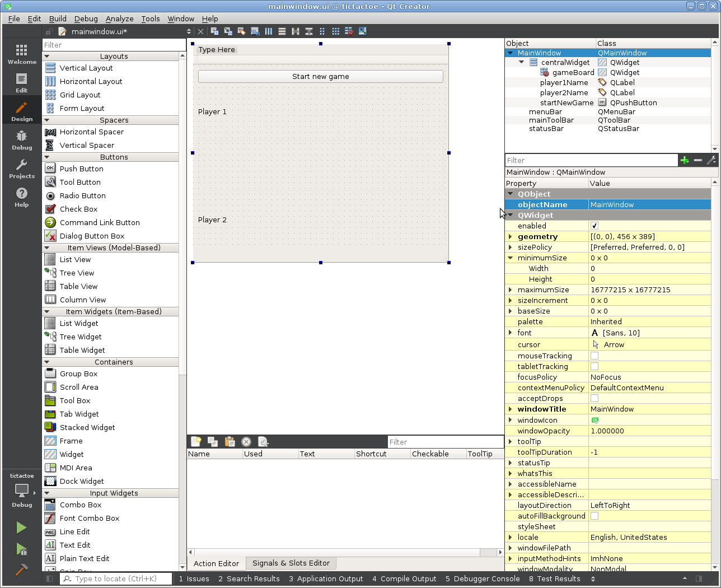Viewport: 721px width, 588px height.
Task: Enable the acceptDrops checkbox
Action: [x=594, y=399]
